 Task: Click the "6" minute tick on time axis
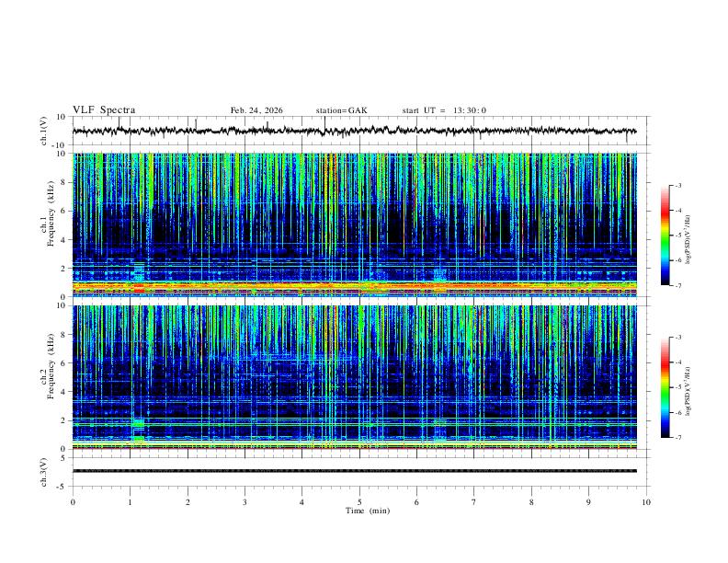416,502
